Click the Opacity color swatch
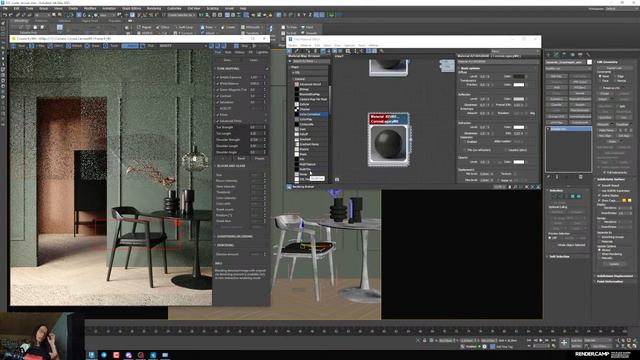640x360 pixels. coord(519,162)
